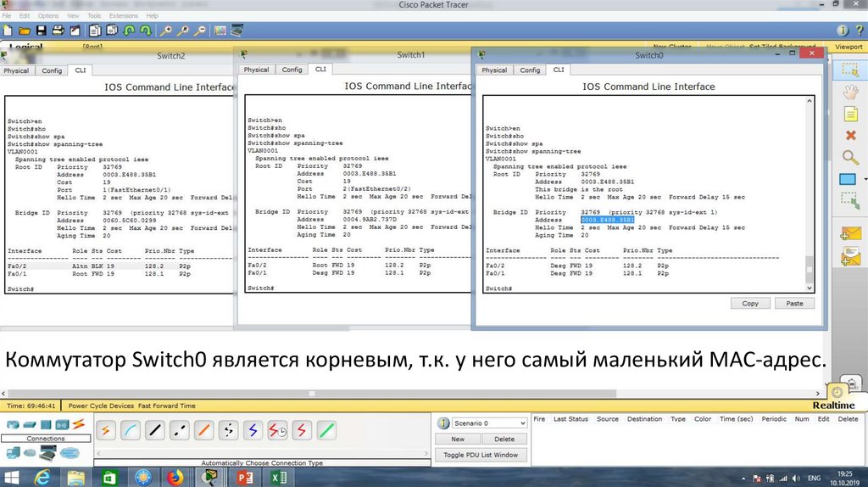Click the Viewport button
This screenshot has height=487, width=868.
coord(849,48)
